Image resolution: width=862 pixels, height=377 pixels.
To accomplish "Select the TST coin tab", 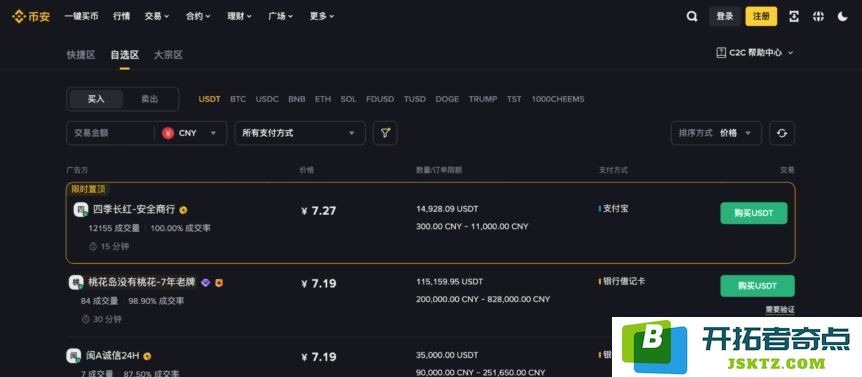I will (x=515, y=99).
